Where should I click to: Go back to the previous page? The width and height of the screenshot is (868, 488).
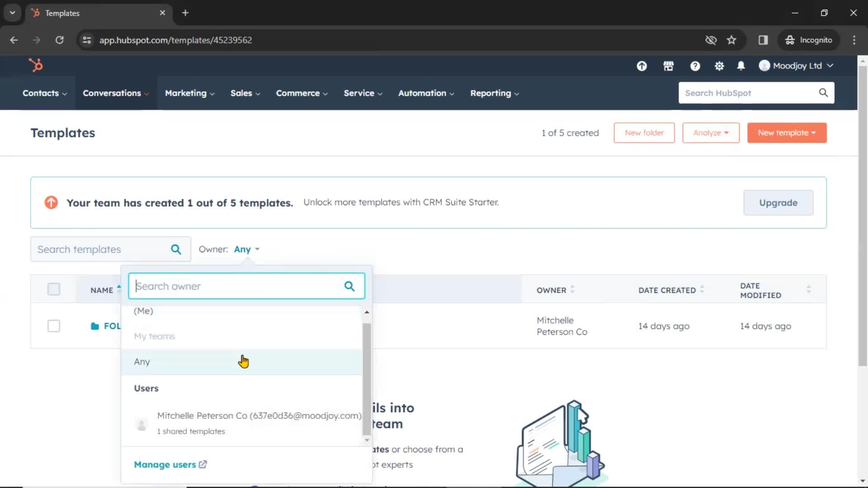14,40
